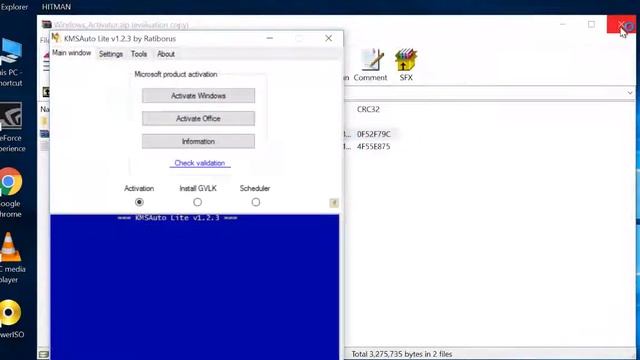640x360 pixels.
Task: Click the HITMAN desktop label
Action: tap(56, 7)
